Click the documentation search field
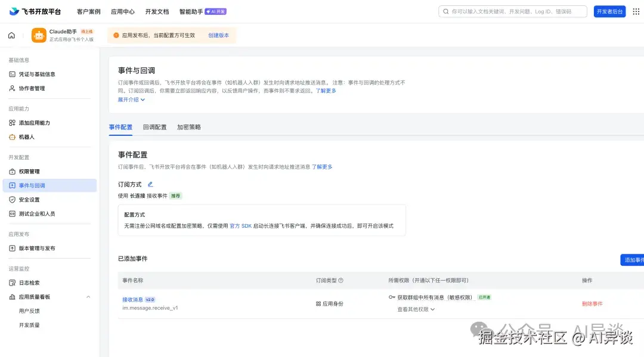The width and height of the screenshot is (644, 357). pyautogui.click(x=513, y=11)
